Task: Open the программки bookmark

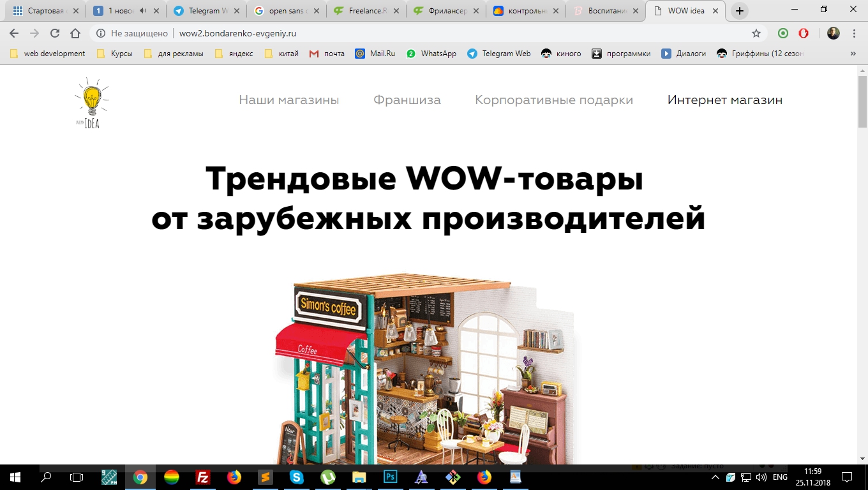Action: pyautogui.click(x=621, y=54)
